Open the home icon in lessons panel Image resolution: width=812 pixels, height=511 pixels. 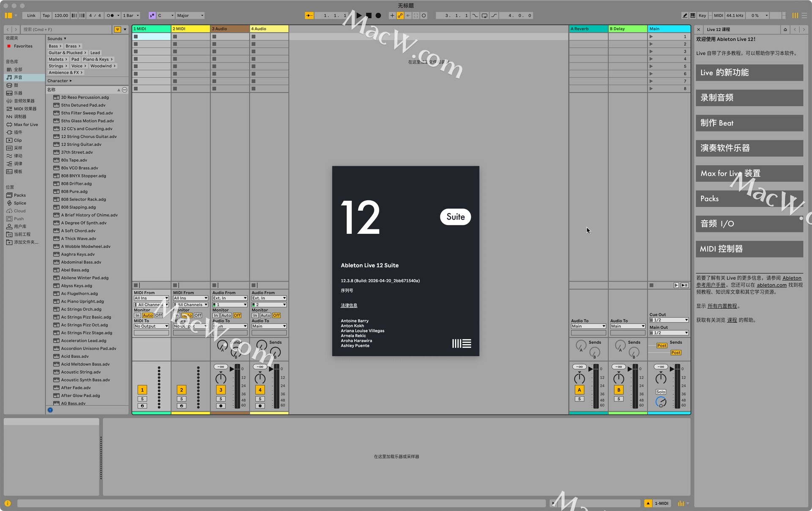785,30
